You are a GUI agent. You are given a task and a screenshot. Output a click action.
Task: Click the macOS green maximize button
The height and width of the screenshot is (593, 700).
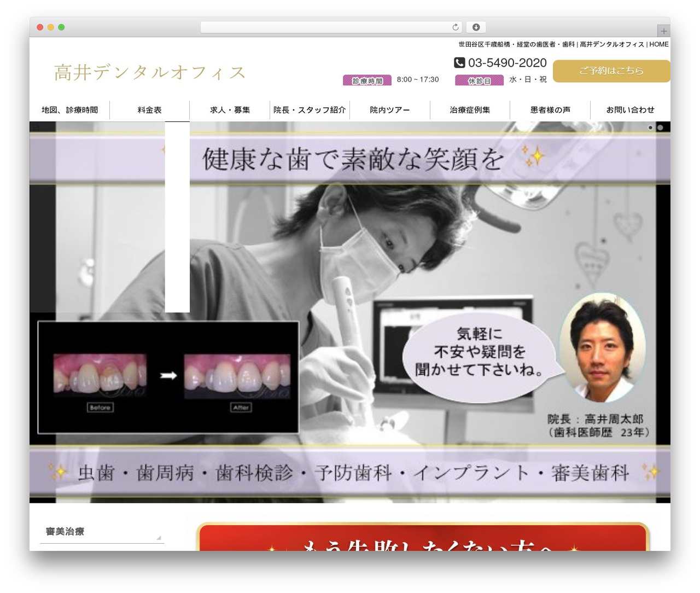(x=61, y=27)
